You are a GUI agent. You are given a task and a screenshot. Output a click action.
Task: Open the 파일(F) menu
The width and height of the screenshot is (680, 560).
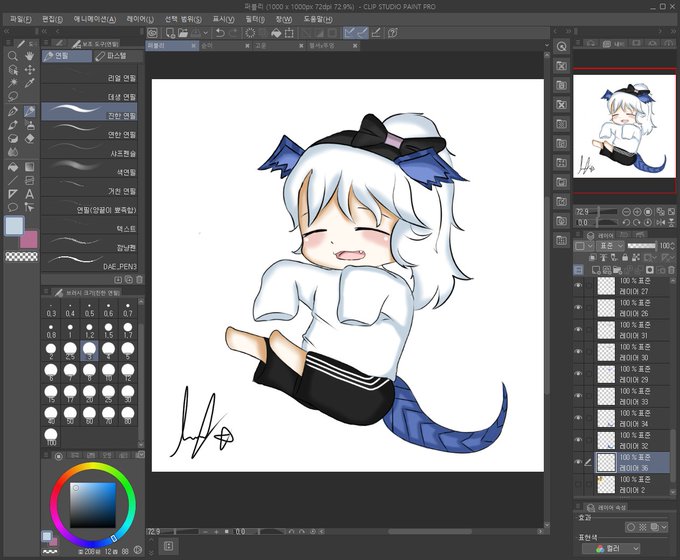click(x=20, y=19)
